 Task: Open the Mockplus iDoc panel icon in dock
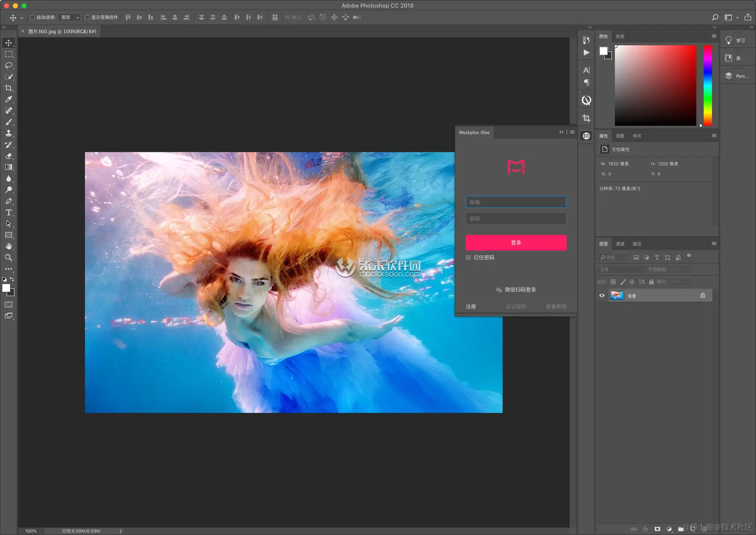pyautogui.click(x=586, y=136)
